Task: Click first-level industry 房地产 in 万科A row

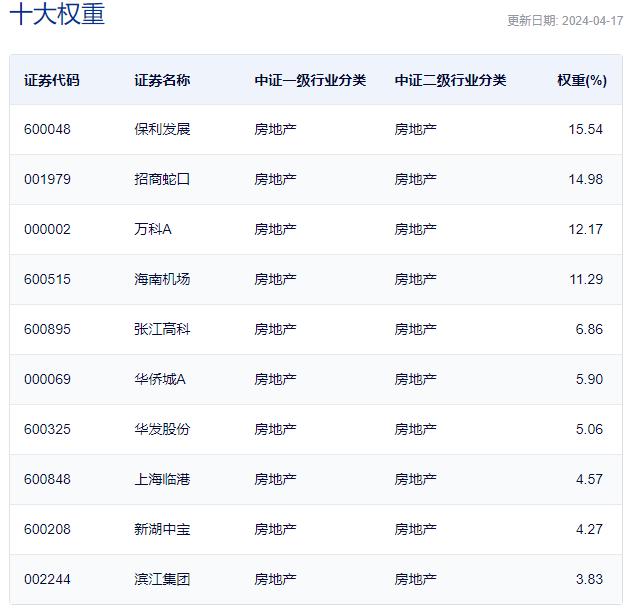Action: pos(275,229)
